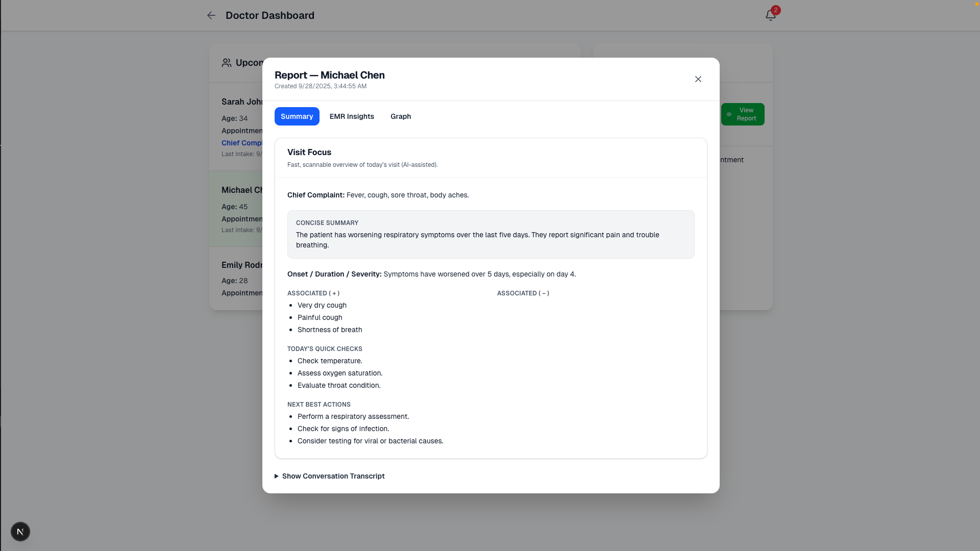980x551 pixels.
Task: Click the Doctor Dashboard page title
Action: pos(269,15)
